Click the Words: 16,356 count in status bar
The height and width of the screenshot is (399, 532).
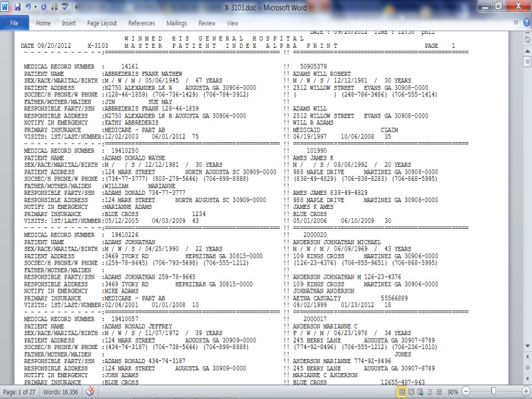(61, 392)
